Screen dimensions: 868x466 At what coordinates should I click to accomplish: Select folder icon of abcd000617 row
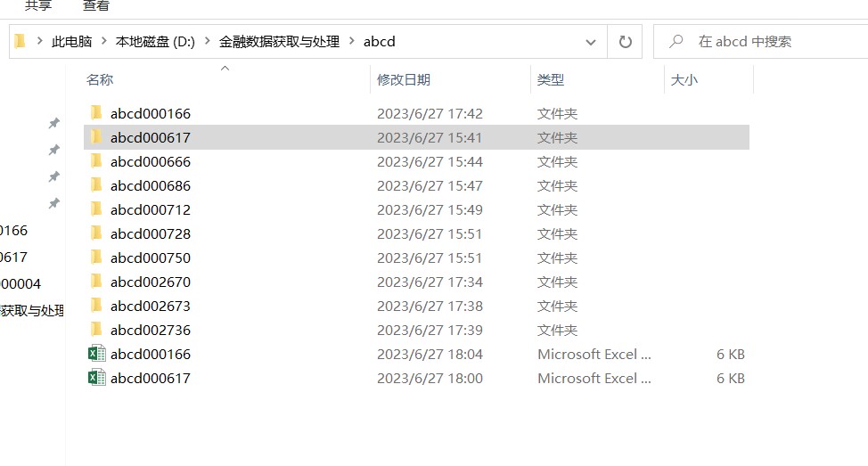click(x=96, y=136)
